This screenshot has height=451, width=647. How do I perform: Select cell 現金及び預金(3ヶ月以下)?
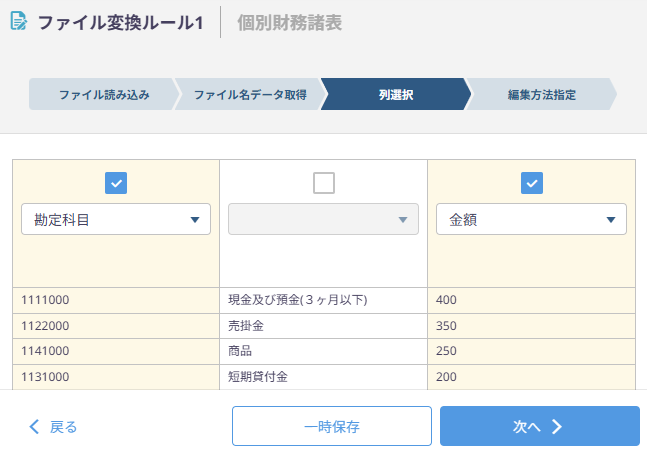click(324, 300)
